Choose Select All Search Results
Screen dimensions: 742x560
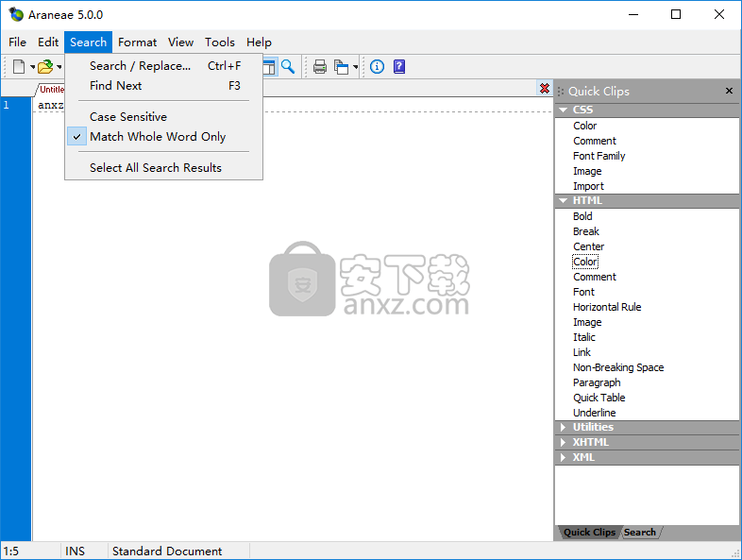[163, 168]
